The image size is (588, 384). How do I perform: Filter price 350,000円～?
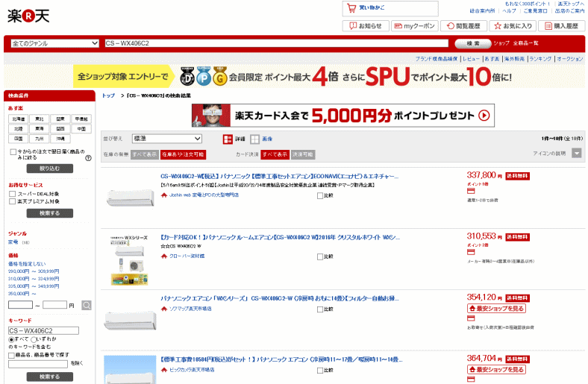pyautogui.click(x=22, y=294)
